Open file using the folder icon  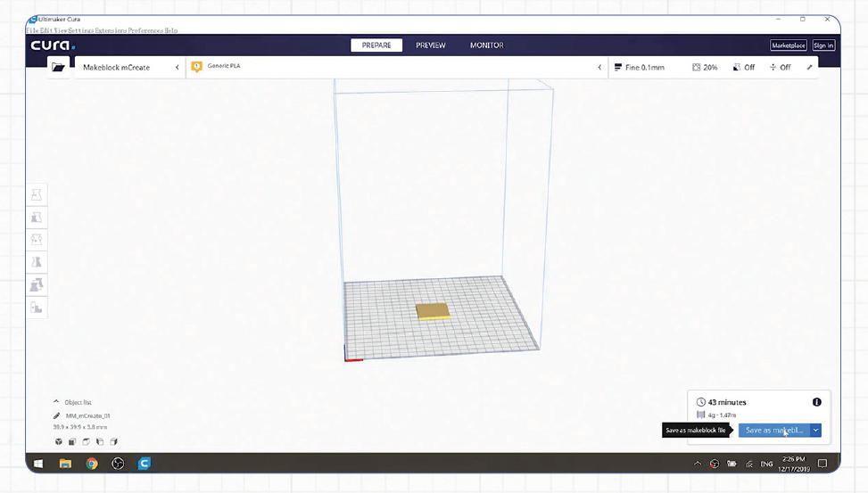pyautogui.click(x=58, y=67)
